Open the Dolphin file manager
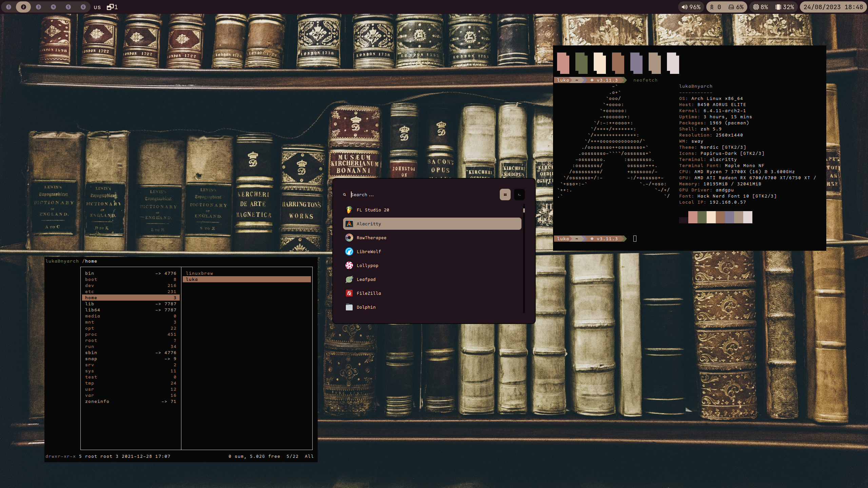The image size is (868, 488). tap(366, 307)
